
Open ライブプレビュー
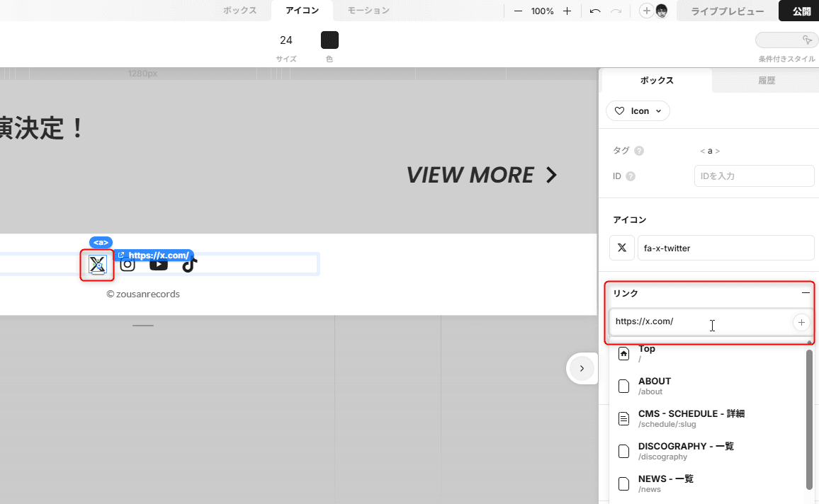(727, 11)
